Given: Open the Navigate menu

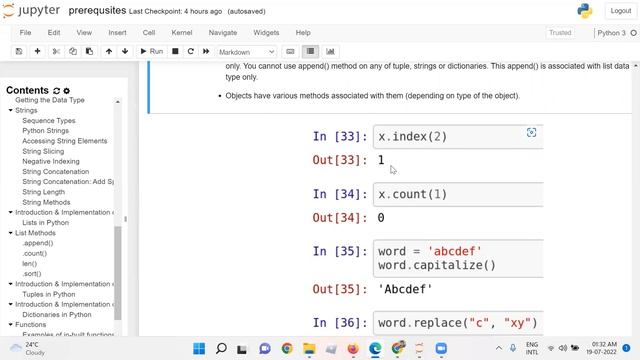Looking at the screenshot, I should (x=222, y=33).
